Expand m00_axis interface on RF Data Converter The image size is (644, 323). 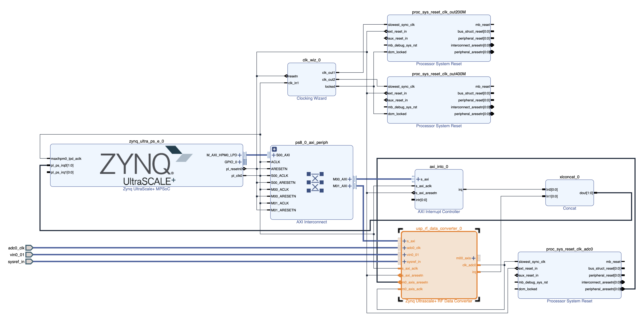[x=473, y=258]
